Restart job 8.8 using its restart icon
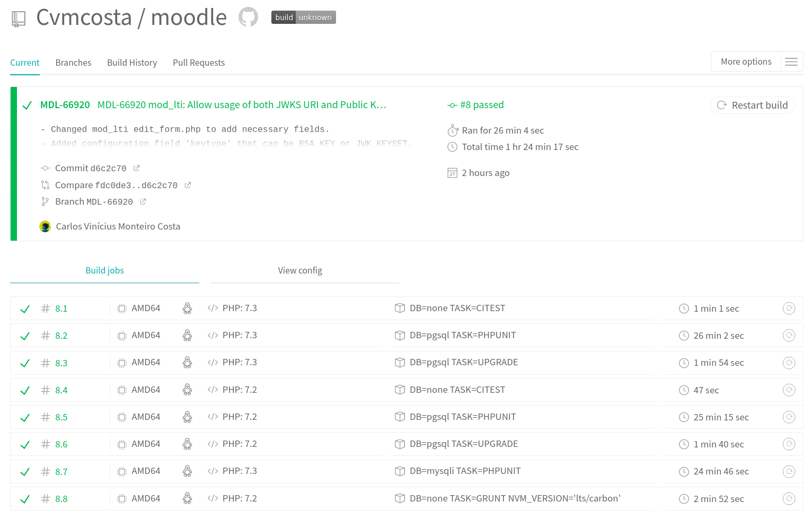This screenshot has width=812, height=519. pos(789,498)
